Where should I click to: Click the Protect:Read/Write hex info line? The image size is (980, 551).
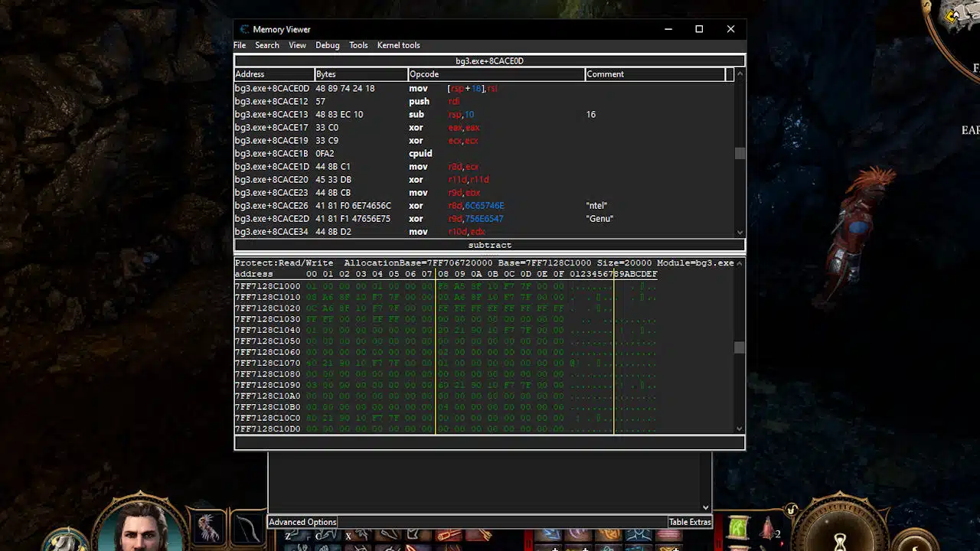pyautogui.click(x=484, y=263)
